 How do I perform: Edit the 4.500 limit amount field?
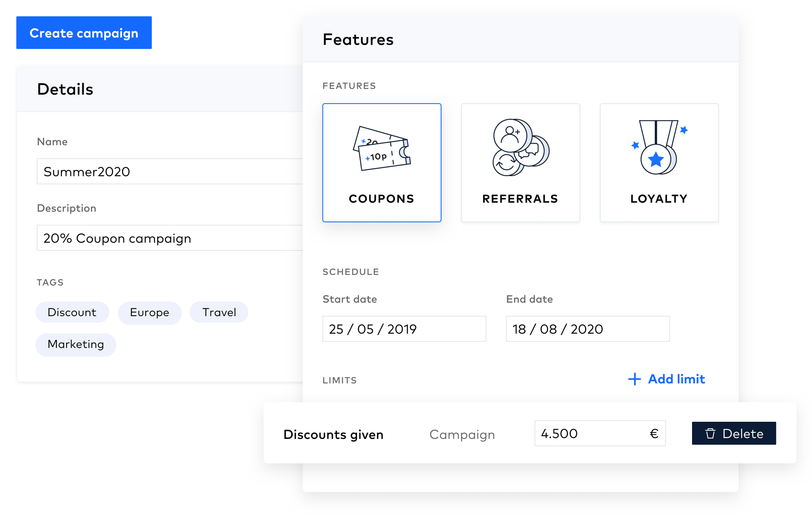click(x=600, y=433)
